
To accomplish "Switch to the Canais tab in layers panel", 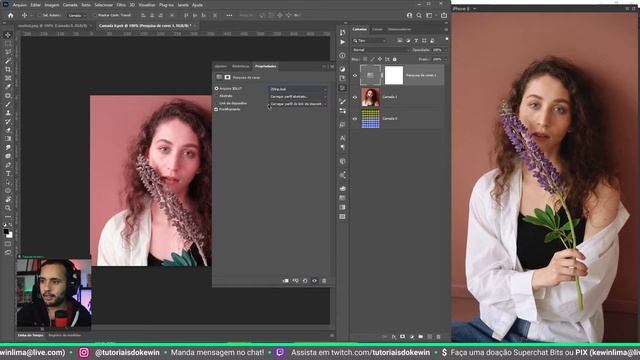I will coord(378,29).
